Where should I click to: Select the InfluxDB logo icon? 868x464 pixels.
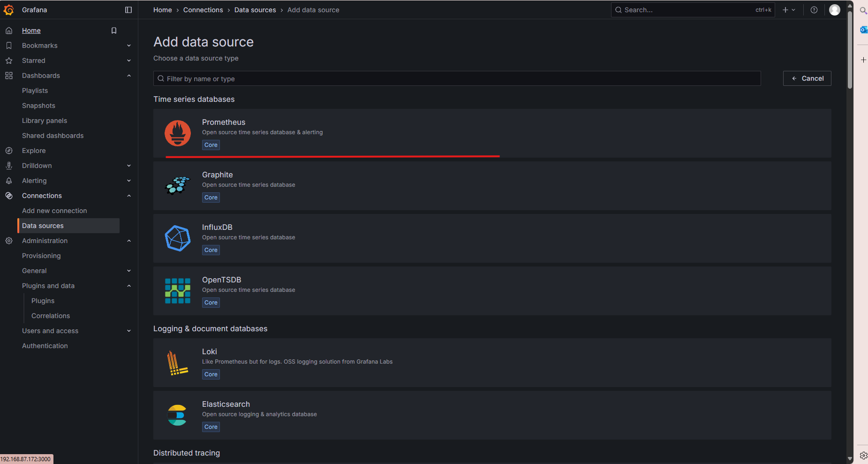coord(178,238)
